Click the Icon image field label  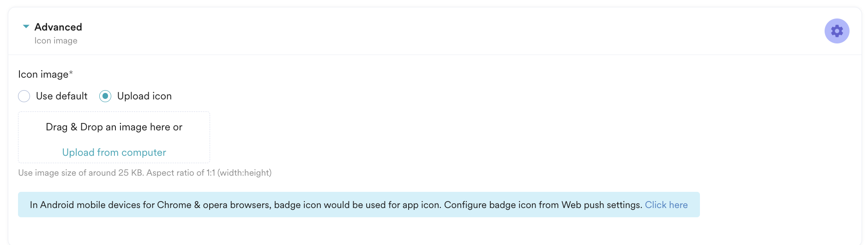tap(43, 74)
